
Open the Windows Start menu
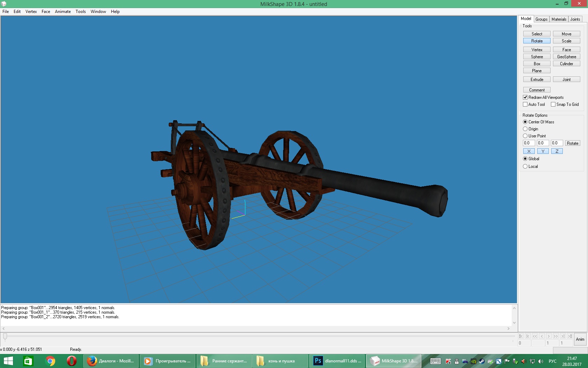point(8,361)
